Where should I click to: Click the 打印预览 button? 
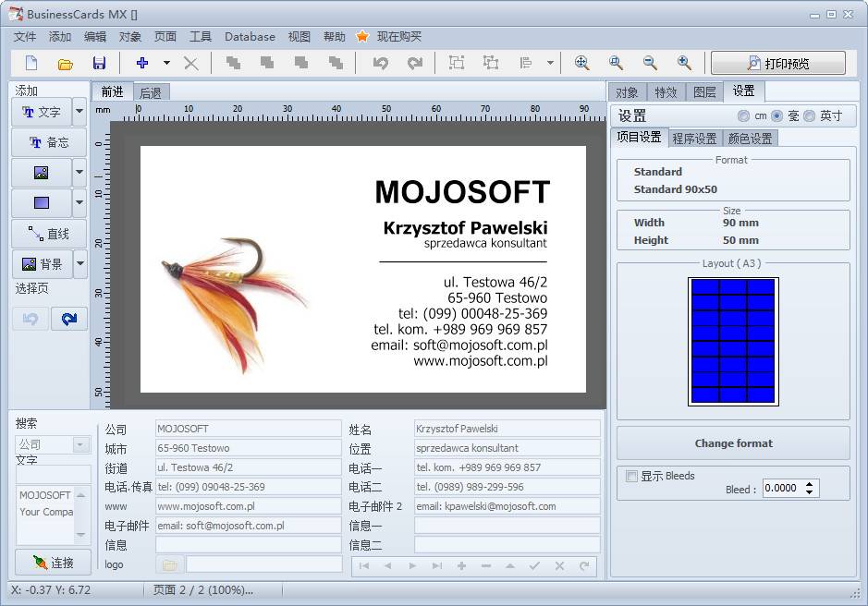(778, 63)
